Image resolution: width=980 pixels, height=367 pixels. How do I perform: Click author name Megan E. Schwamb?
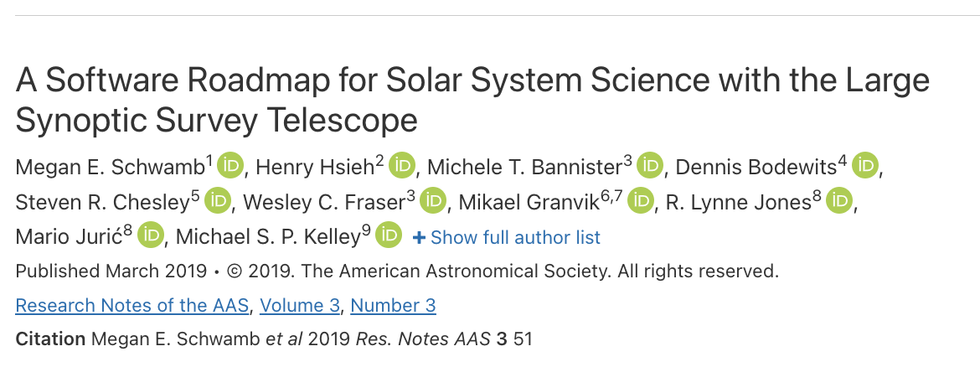(x=109, y=168)
